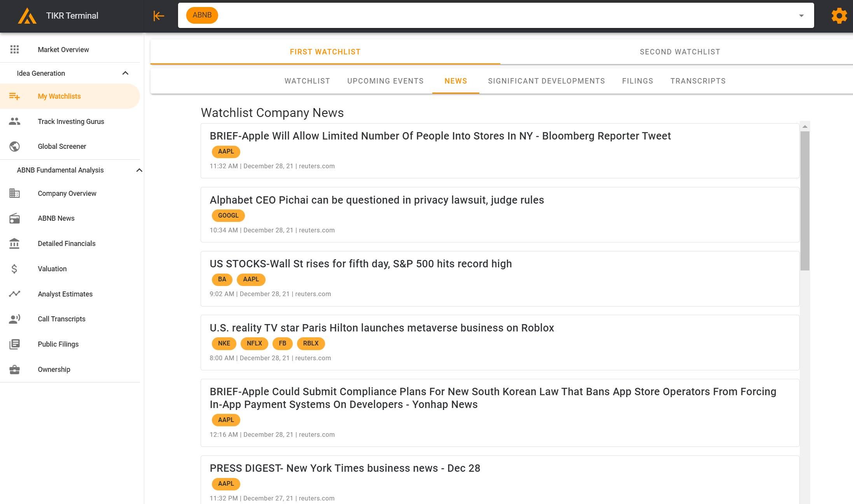Open the ticker search dropdown arrow
This screenshot has height=504, width=853.
[801, 16]
